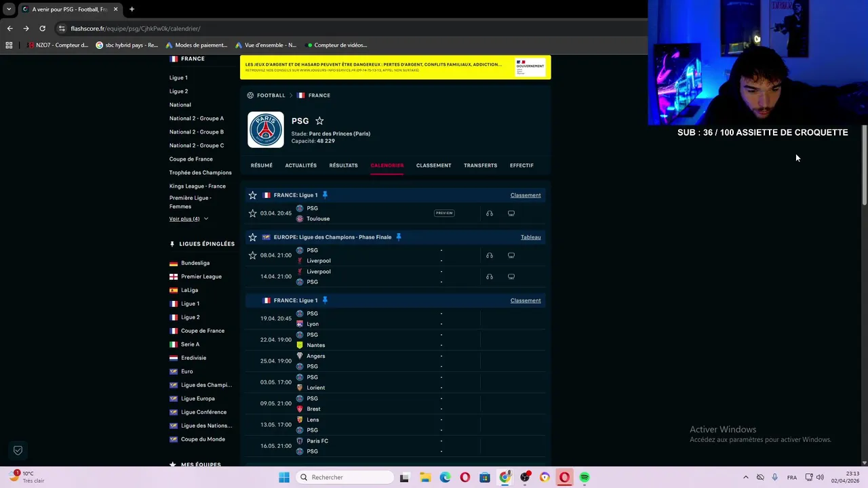
Task: Open pinned Serie A league
Action: (x=191, y=344)
